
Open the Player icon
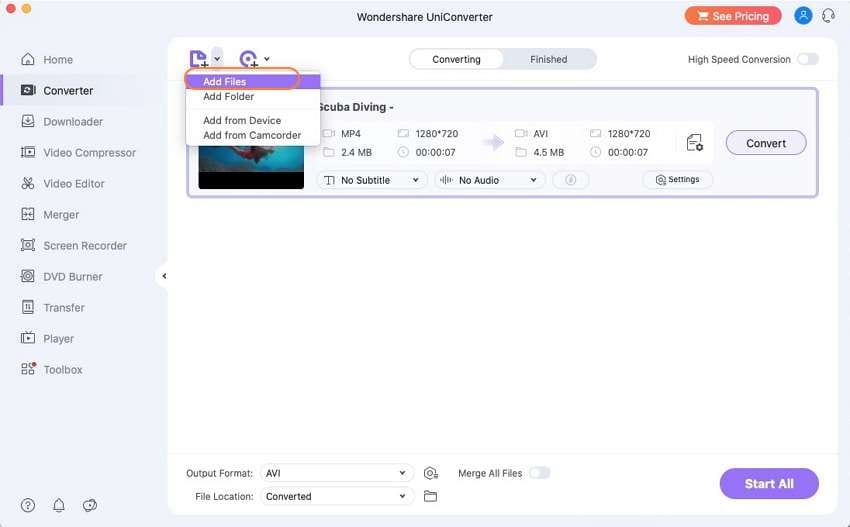(x=28, y=338)
